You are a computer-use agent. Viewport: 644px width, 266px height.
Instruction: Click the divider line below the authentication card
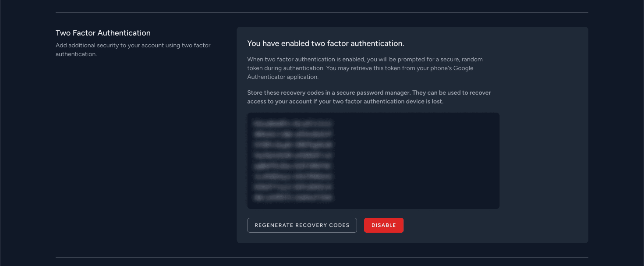(322, 257)
